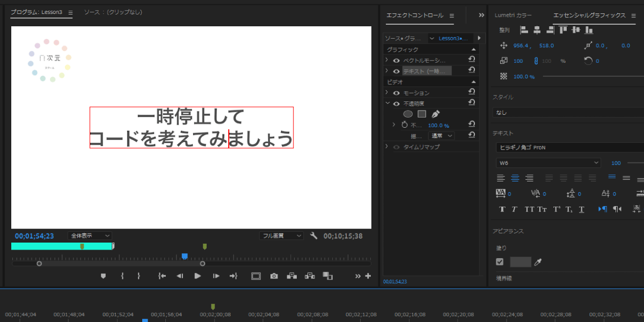Image resolution: width=644 pixels, height=322 pixels.
Task: Toggle safe margins display
Action: pyautogui.click(x=256, y=276)
